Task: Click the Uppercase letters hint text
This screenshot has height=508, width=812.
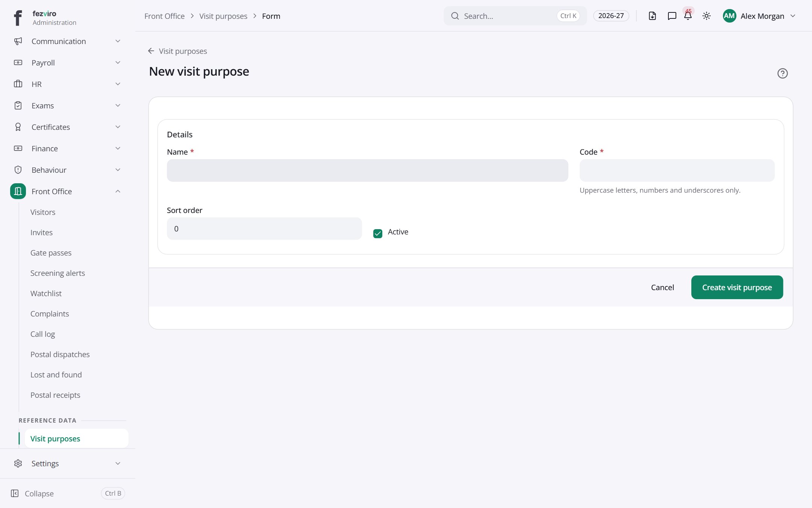Action: pyautogui.click(x=660, y=190)
